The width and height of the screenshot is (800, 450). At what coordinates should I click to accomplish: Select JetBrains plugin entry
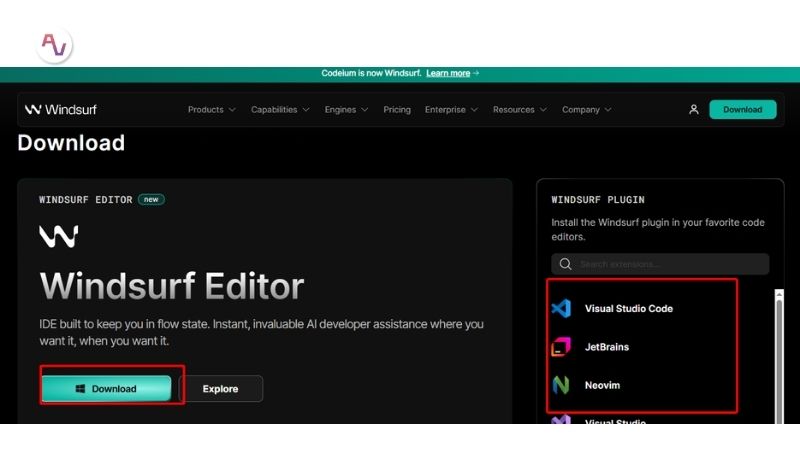(x=607, y=347)
